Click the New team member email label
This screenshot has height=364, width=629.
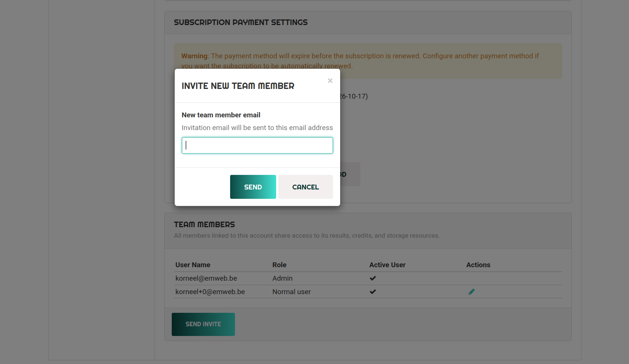click(x=221, y=115)
